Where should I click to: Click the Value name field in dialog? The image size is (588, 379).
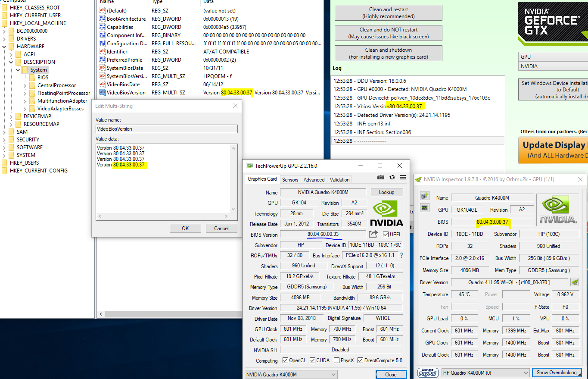point(167,128)
